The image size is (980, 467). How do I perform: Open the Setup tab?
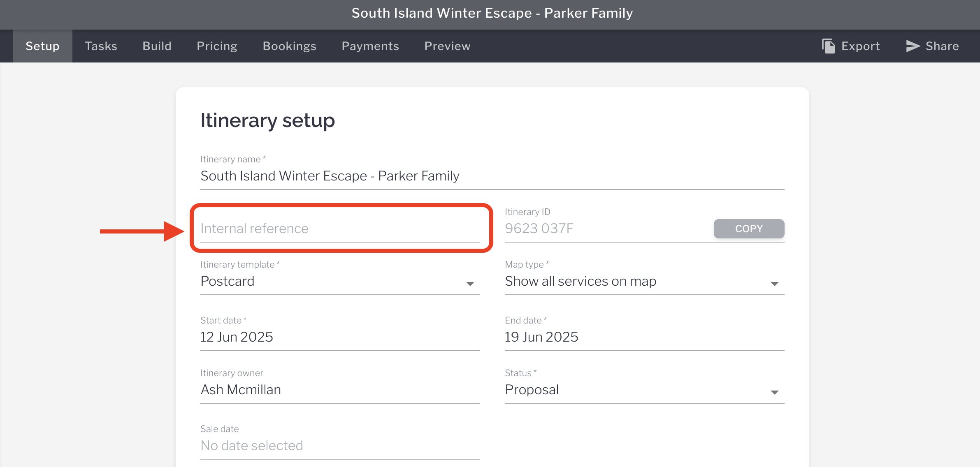point(42,46)
